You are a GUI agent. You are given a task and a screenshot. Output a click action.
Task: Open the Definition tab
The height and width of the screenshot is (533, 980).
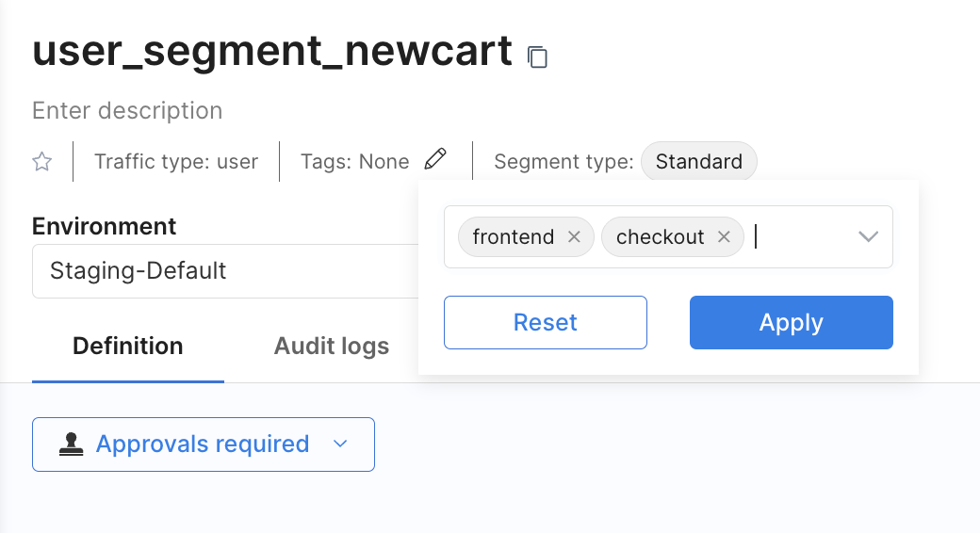[128, 347]
